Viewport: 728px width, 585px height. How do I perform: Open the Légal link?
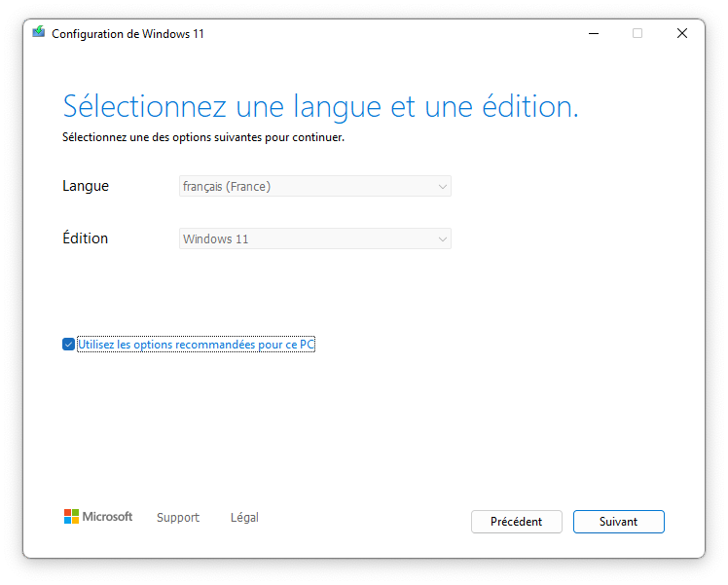[x=244, y=517]
